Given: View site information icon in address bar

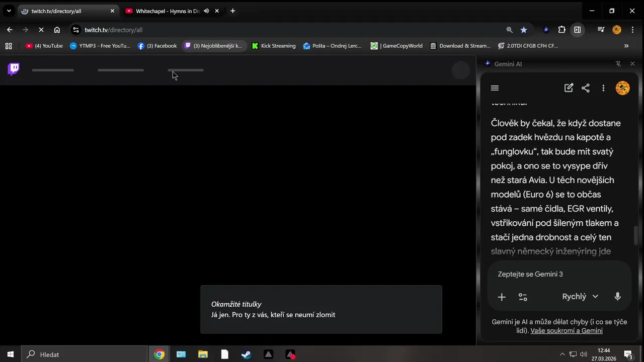Looking at the screenshot, I should coord(75,30).
